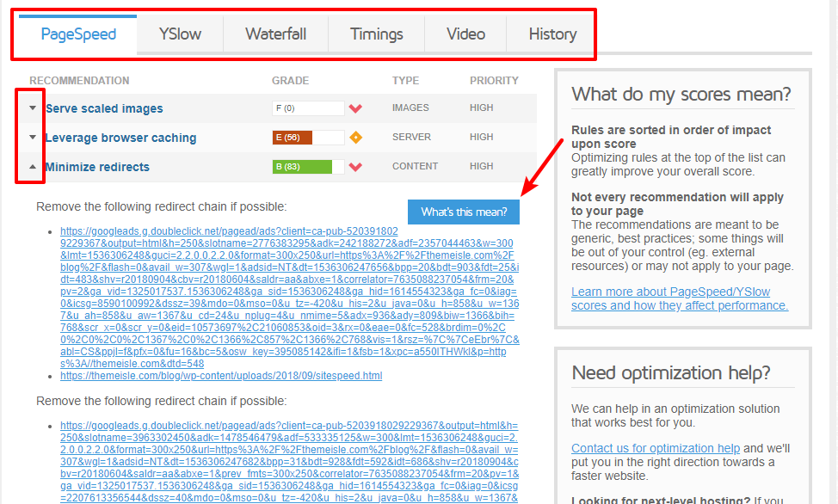Click the What's this mean? button
This screenshot has width=838, height=504.
pyautogui.click(x=464, y=212)
